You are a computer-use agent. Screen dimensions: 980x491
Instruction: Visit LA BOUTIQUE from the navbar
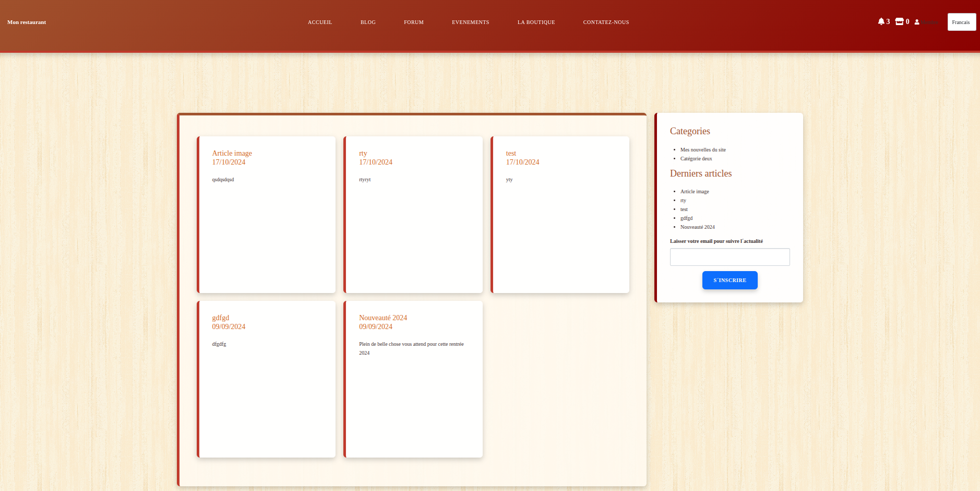(x=536, y=22)
